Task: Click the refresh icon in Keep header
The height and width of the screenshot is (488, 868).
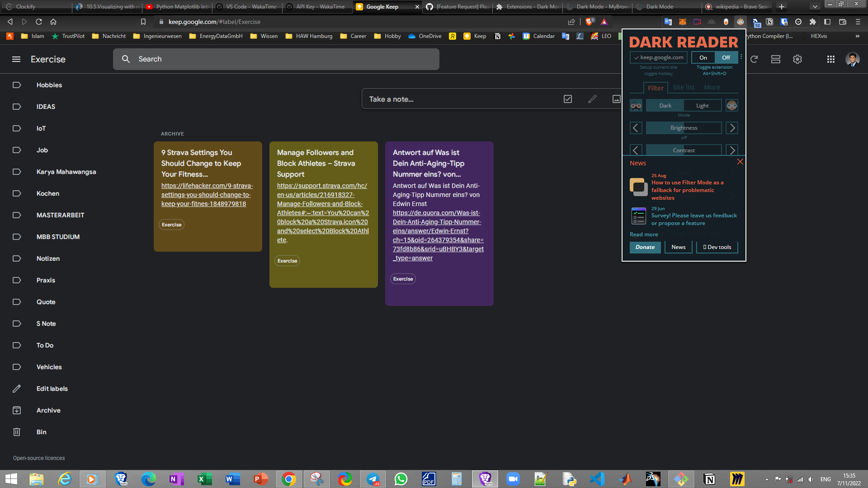Action: tap(754, 59)
